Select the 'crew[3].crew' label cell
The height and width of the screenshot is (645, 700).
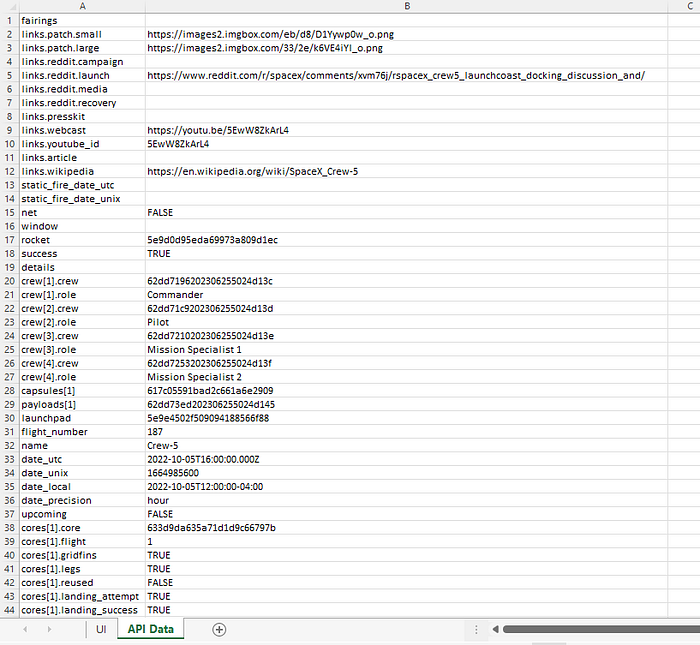click(x=83, y=336)
